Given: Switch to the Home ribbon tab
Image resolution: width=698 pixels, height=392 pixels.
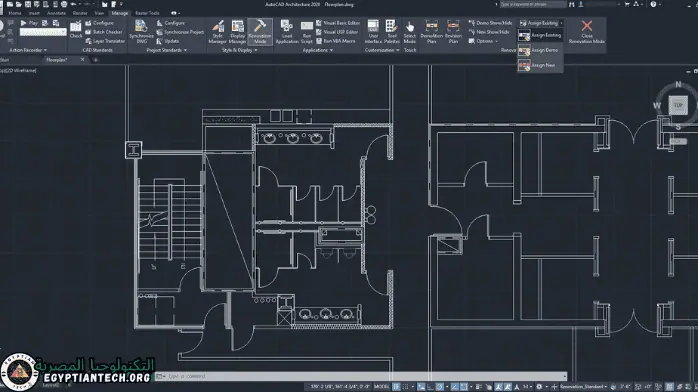Looking at the screenshot, I should click(15, 13).
